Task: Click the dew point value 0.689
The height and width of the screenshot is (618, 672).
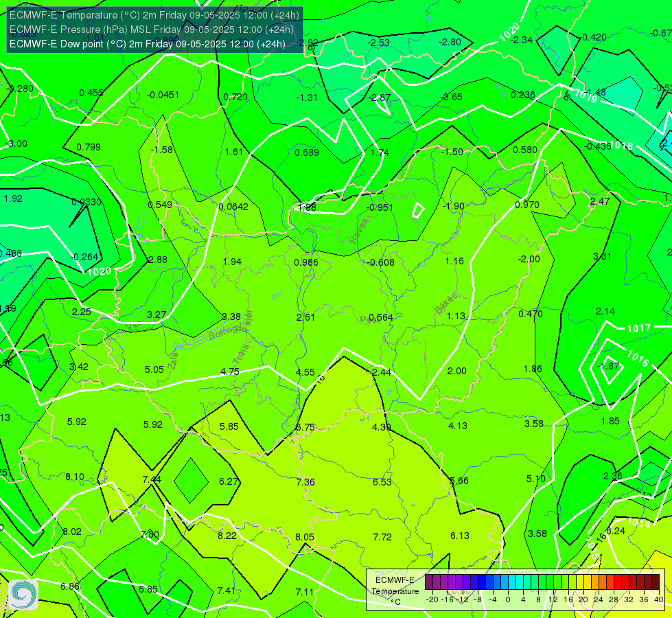Action: coord(307,152)
